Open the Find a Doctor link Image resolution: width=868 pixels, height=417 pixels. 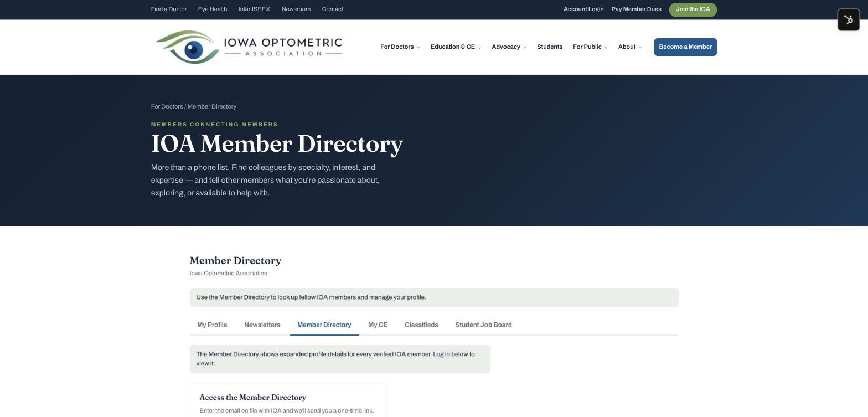click(169, 9)
